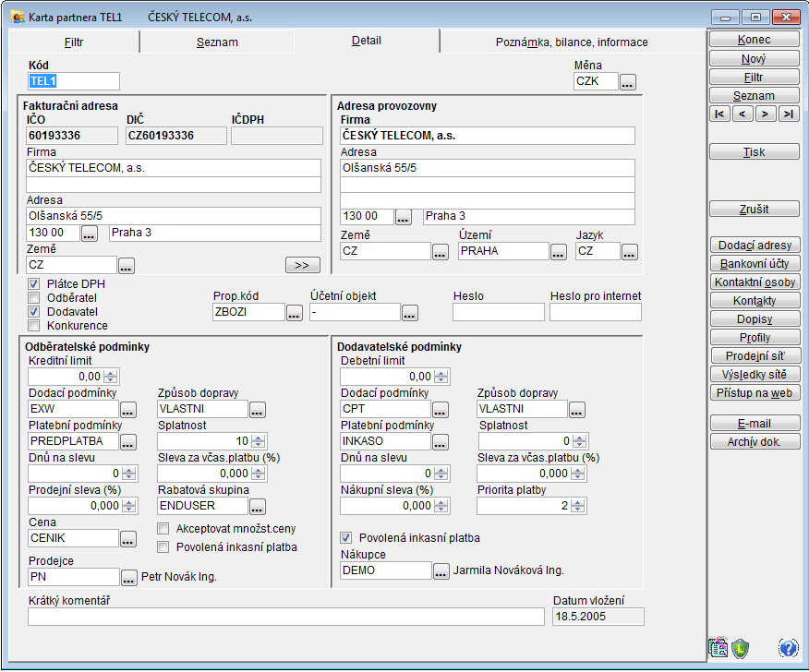Click the Zrušit button
The image size is (809, 672).
[x=755, y=210]
